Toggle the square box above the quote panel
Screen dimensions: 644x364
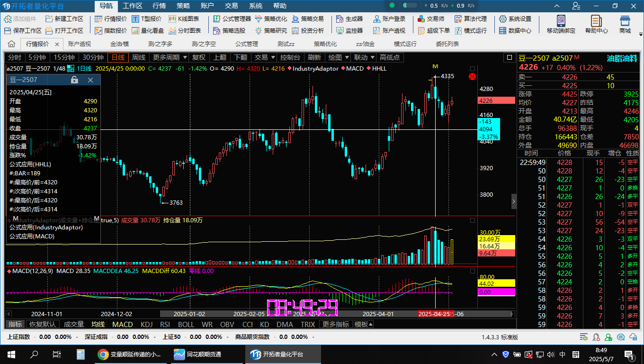(x=510, y=57)
